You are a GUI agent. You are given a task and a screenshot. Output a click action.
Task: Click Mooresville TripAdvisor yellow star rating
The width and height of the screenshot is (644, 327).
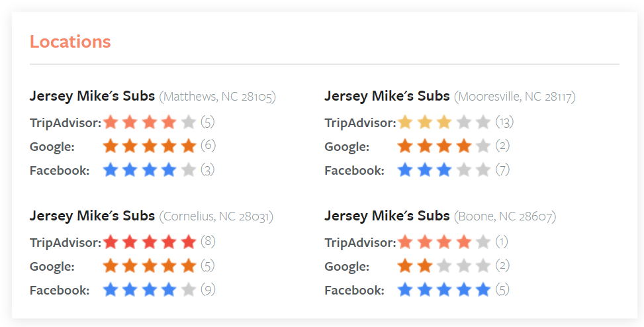point(444,122)
